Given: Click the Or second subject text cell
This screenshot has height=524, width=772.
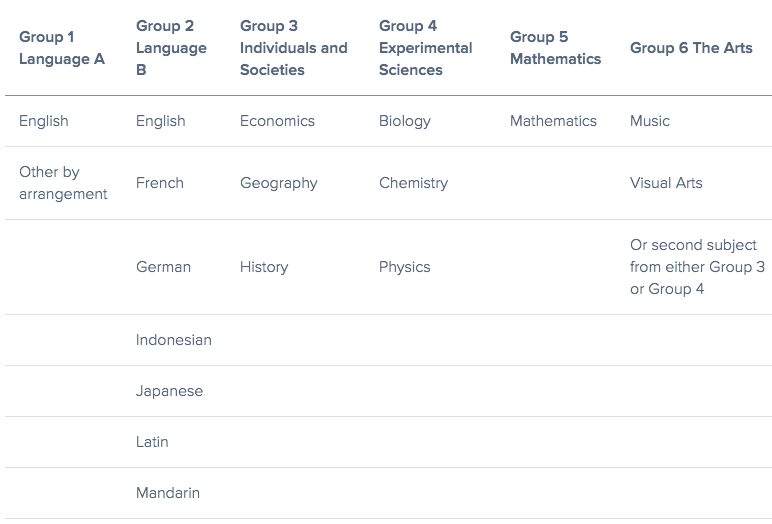Looking at the screenshot, I should pos(697,267).
